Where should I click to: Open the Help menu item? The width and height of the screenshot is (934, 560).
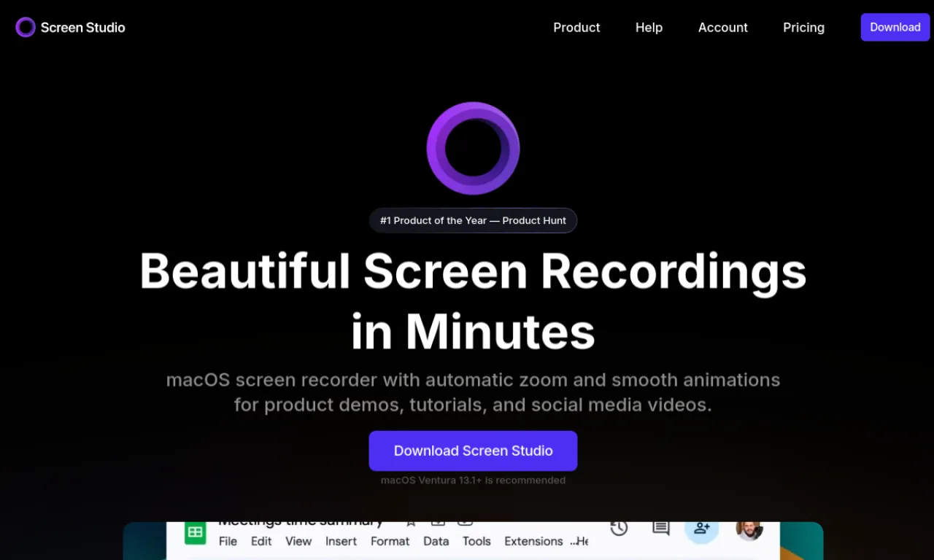[x=649, y=27]
